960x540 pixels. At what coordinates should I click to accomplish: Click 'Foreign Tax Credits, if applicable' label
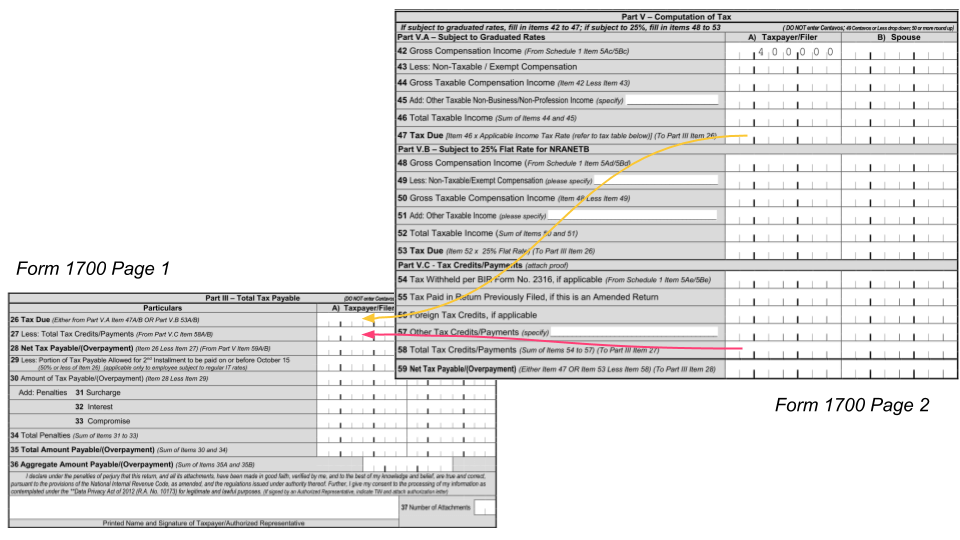click(x=473, y=315)
